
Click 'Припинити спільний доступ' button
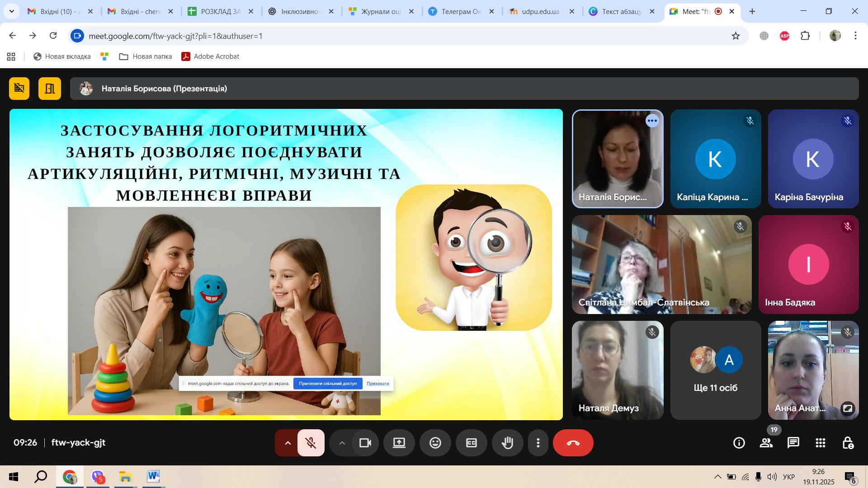tap(328, 383)
